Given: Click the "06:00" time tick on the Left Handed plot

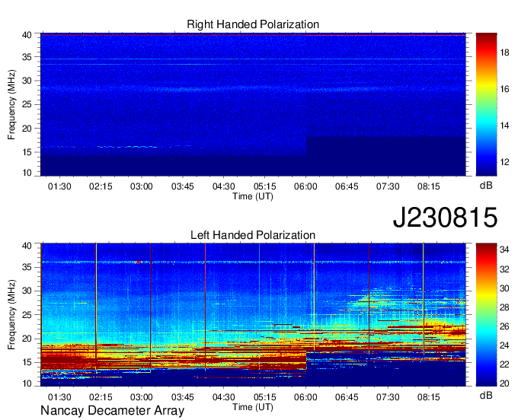Looking at the screenshot, I should point(305,397).
